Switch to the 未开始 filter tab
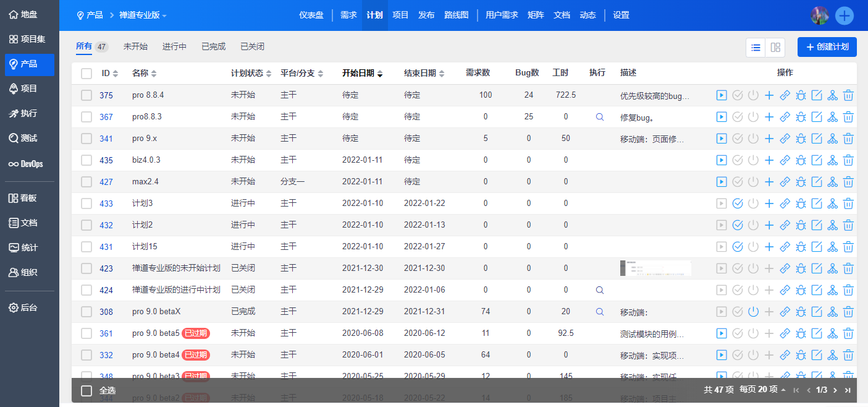Viewport: 868px width, 407px height. pyautogui.click(x=135, y=46)
